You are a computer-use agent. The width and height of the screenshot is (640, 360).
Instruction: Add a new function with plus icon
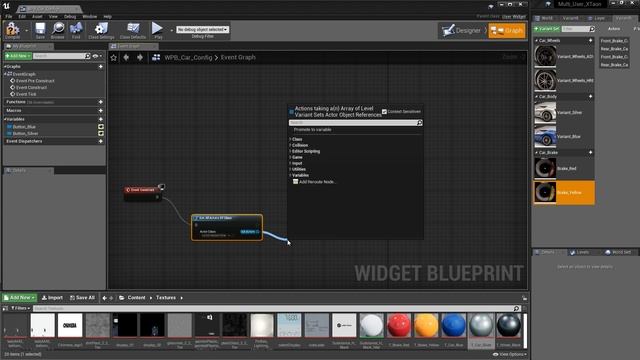(x=101, y=102)
